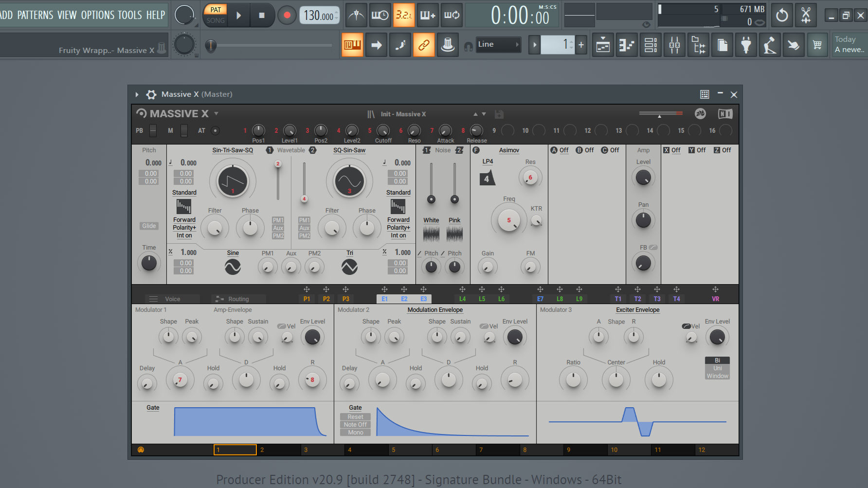Open the Mixer window
868x488 pixels.
click(674, 46)
